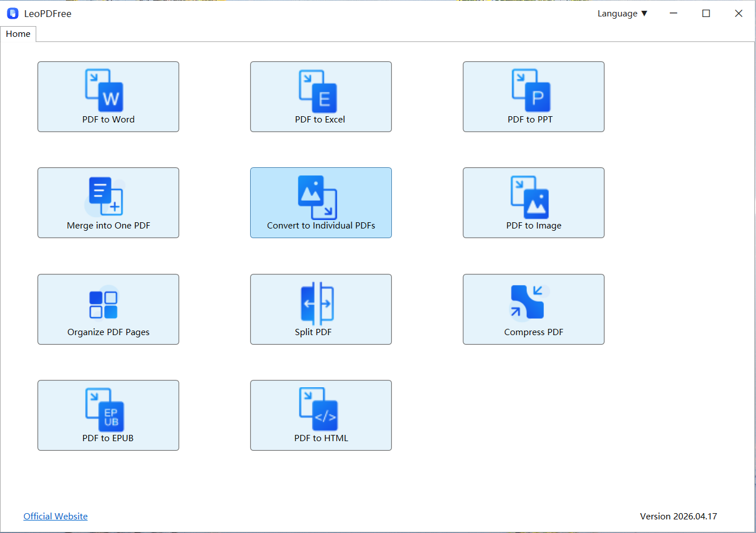Start the Compress PDF tool
The width and height of the screenshot is (756, 533).
534,310
